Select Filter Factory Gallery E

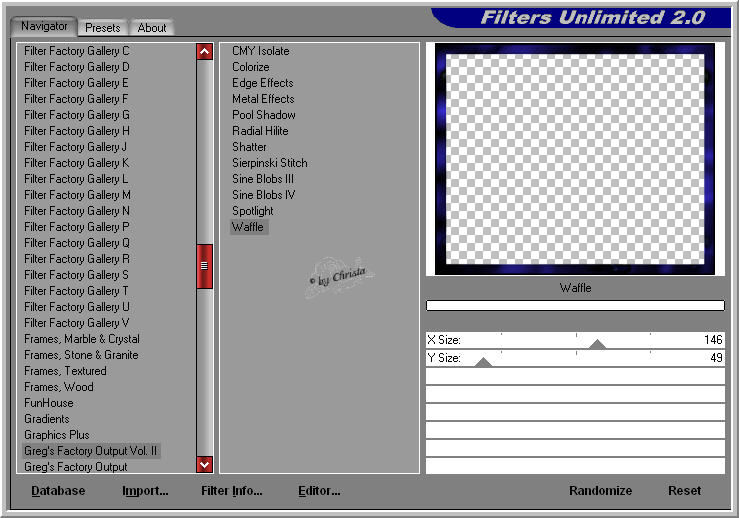(x=76, y=83)
